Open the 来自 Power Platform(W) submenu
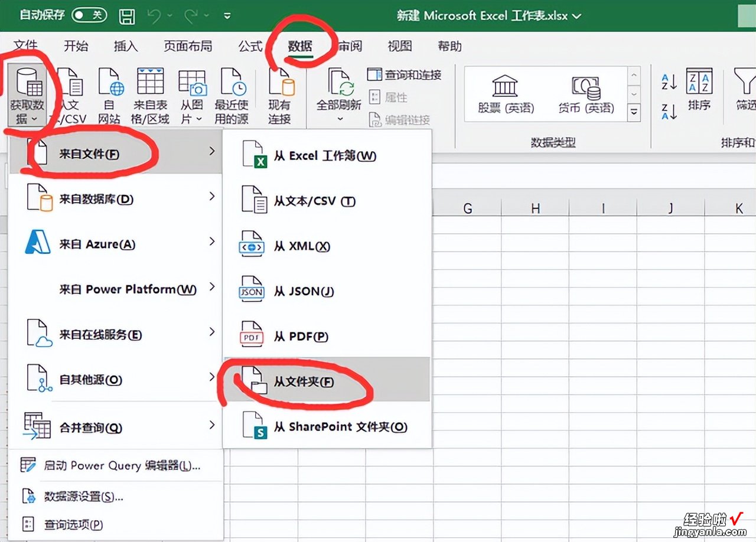Image resolution: width=756 pixels, height=542 pixels. 116,289
